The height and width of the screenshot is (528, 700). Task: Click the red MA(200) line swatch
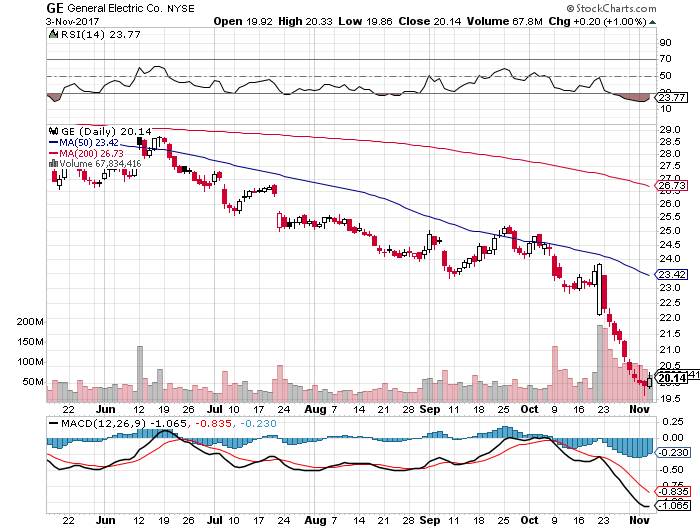click(x=54, y=153)
